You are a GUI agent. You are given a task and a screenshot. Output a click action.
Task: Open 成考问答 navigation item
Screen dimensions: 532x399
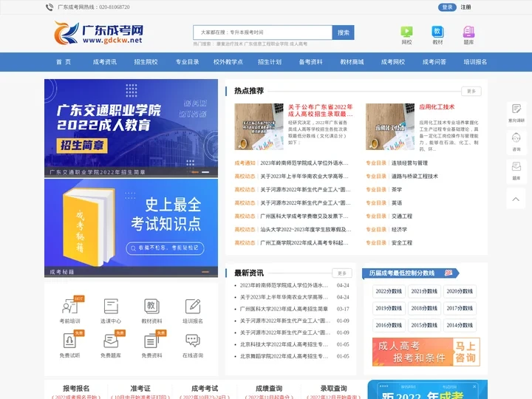[x=434, y=62]
